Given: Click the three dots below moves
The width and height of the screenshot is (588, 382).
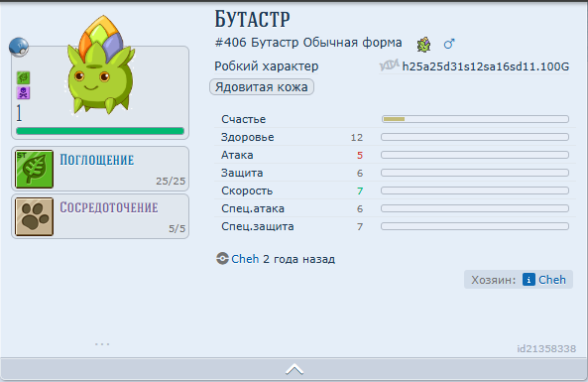Looking at the screenshot, I should (x=102, y=343).
